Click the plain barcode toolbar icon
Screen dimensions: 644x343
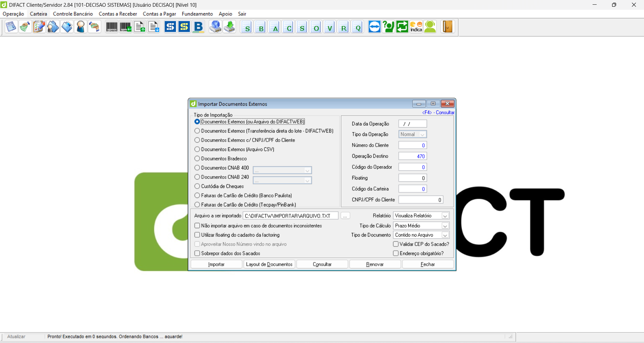(x=112, y=27)
